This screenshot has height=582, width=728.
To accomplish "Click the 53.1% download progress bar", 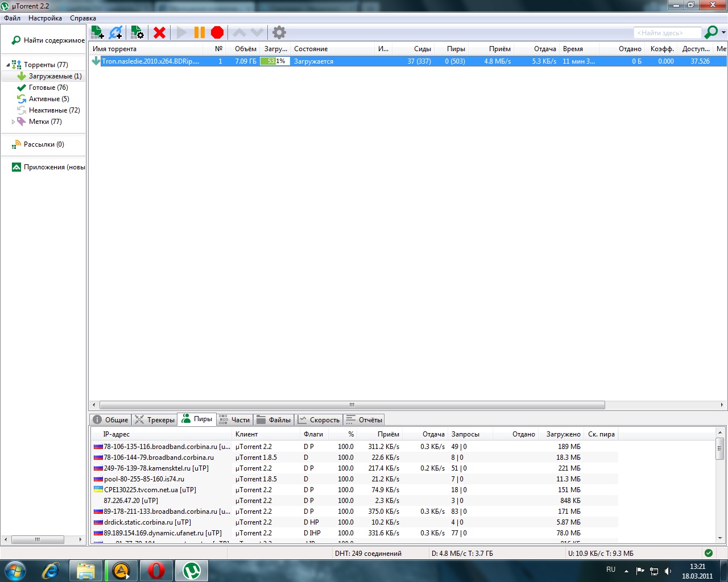I will pyautogui.click(x=275, y=61).
